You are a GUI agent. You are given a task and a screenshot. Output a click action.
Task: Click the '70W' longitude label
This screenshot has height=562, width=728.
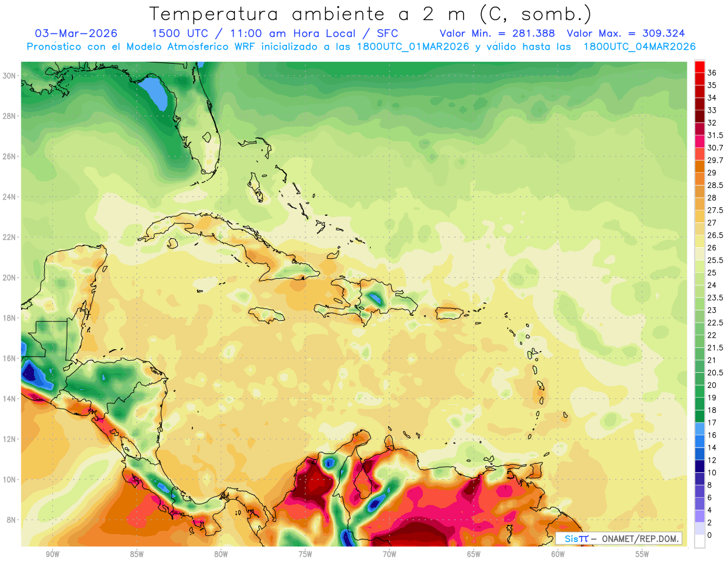389,554
